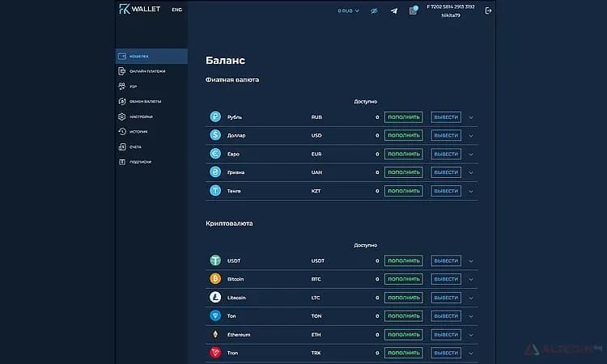Click Вывести for Bitcoin

tap(446, 279)
